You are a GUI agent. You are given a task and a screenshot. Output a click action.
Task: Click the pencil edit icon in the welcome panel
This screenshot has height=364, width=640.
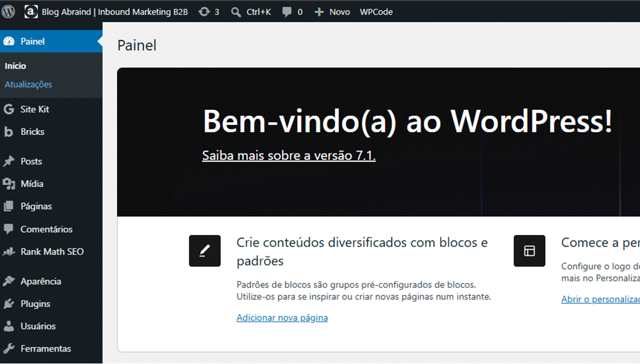(205, 251)
